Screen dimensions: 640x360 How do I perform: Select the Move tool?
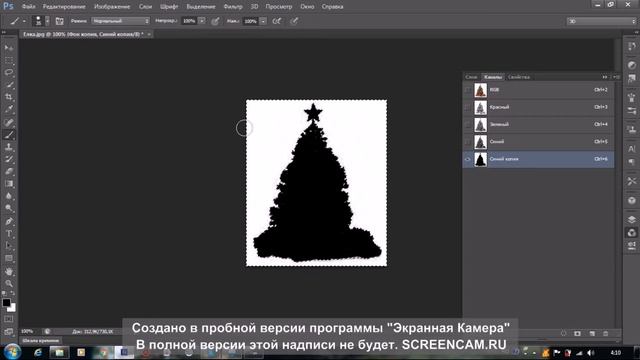click(9, 48)
